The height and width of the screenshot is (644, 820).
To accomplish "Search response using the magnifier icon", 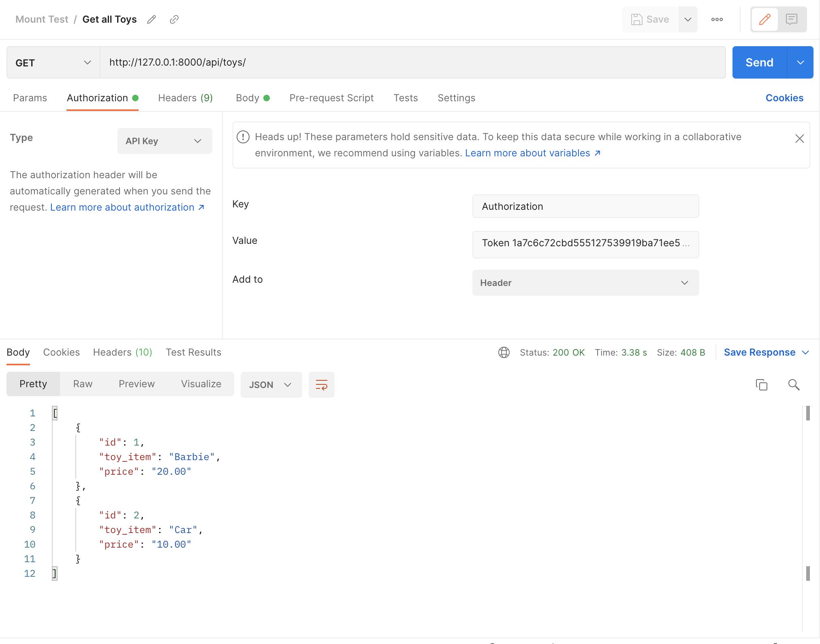I will pyautogui.click(x=794, y=385).
